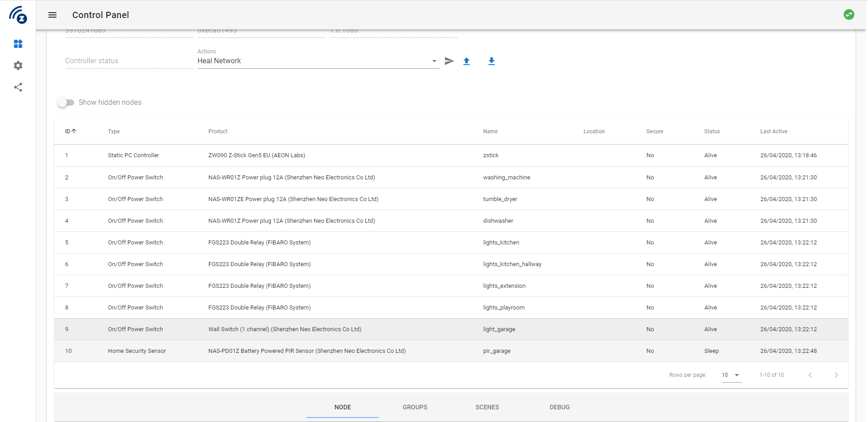Sort the table by Last Active
Viewport: 868px width, 422px height.
(x=773, y=131)
